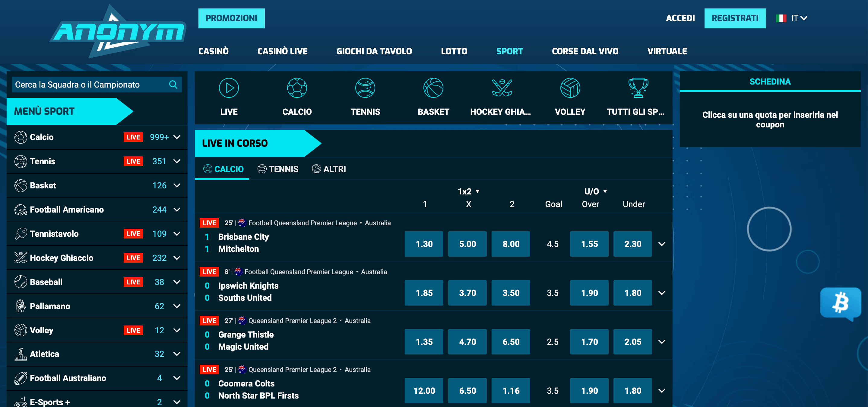The height and width of the screenshot is (407, 868).
Task: Open the PROMOZIONI page
Action: 232,18
